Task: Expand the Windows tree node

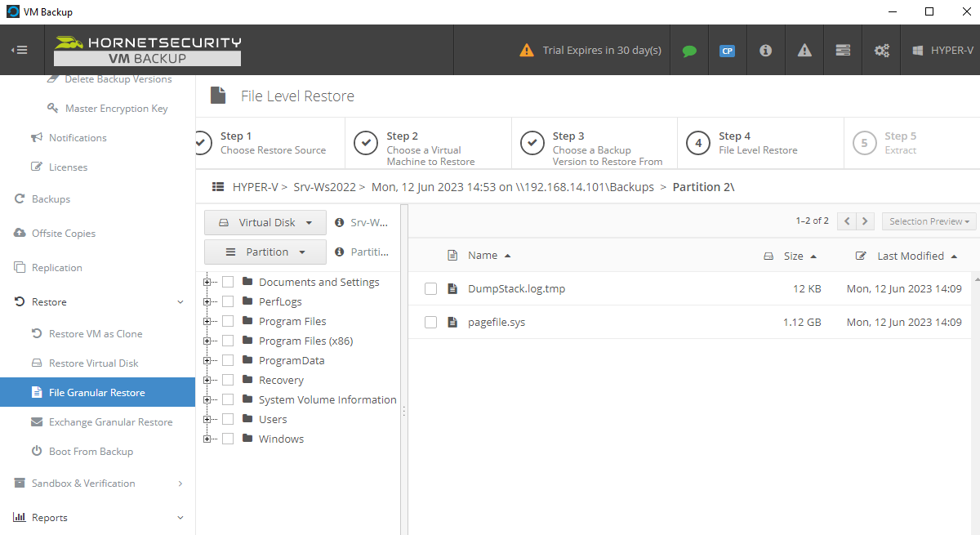Action: point(207,439)
